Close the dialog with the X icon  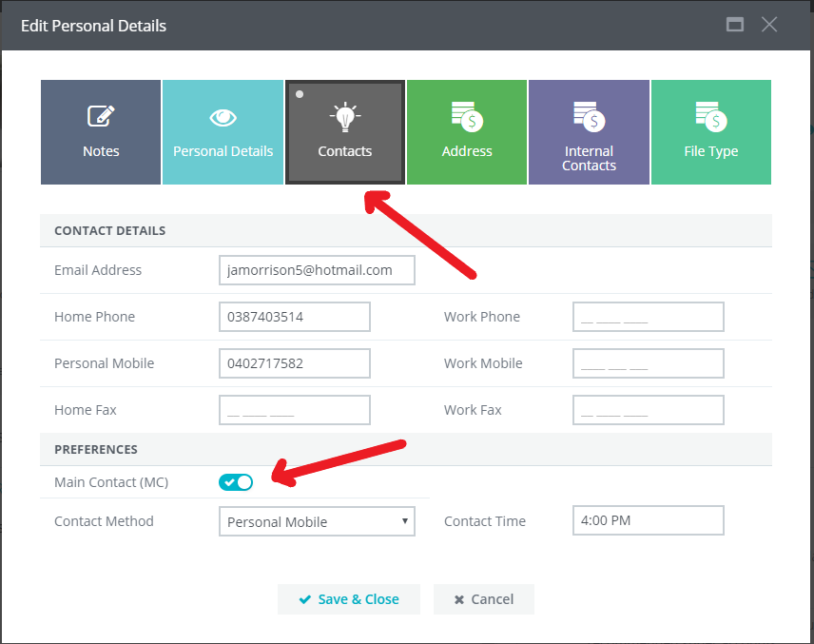(x=769, y=25)
